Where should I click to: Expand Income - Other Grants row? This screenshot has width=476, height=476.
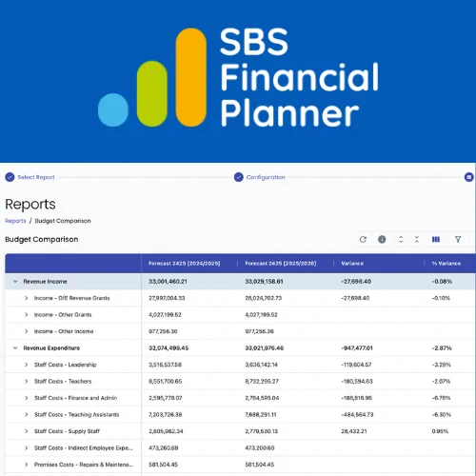(27, 315)
